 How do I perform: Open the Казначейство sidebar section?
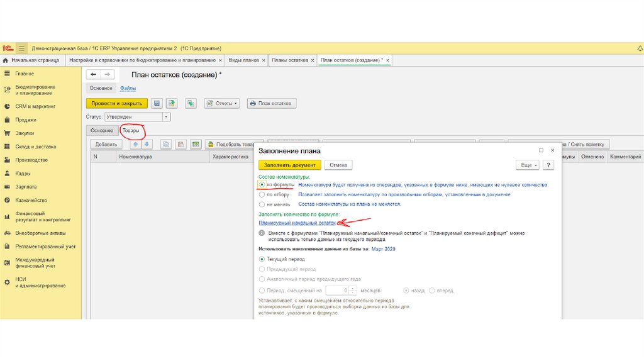coord(31,200)
